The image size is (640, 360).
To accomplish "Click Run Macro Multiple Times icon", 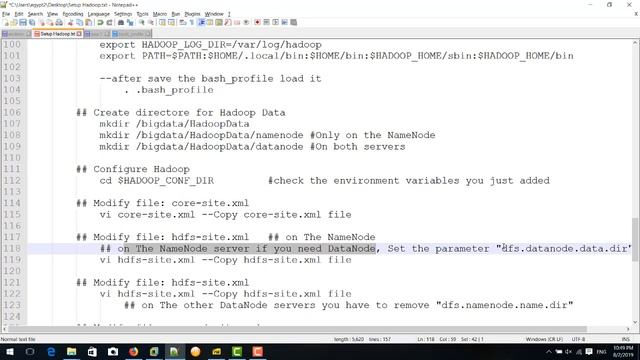I will 284,22.
